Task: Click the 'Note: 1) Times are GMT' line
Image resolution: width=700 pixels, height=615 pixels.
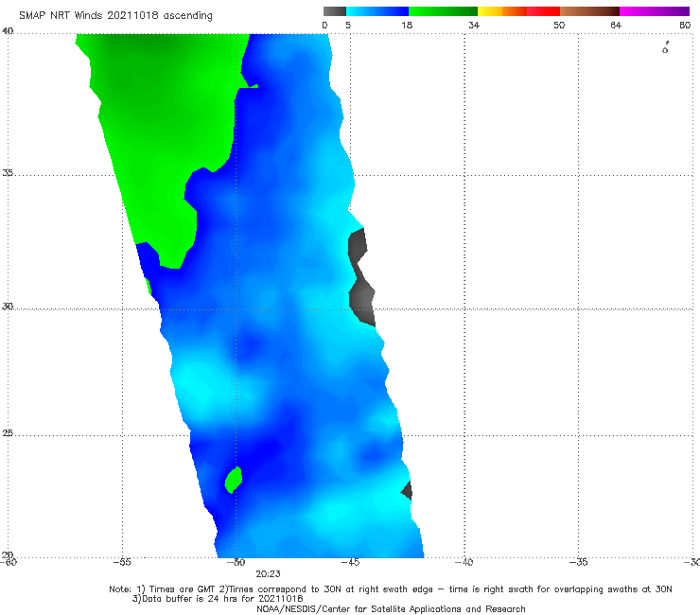Action: click(391, 589)
